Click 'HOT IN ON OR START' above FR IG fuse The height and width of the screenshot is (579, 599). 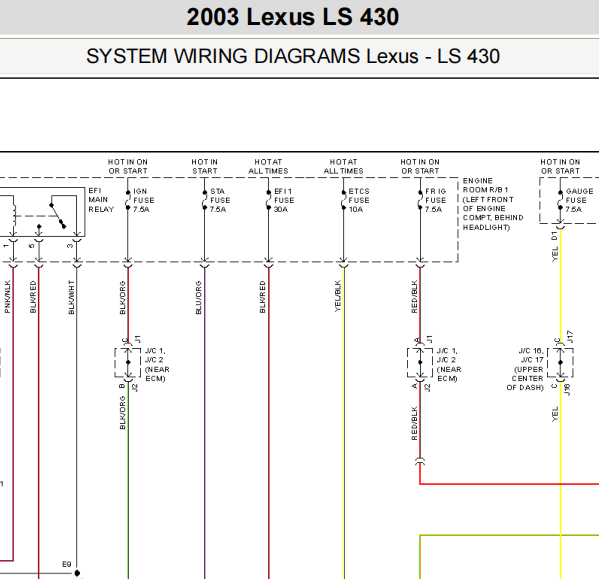[x=420, y=167]
